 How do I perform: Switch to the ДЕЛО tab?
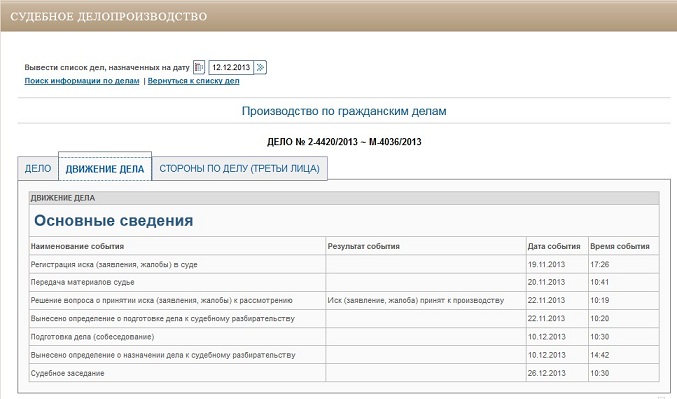point(38,168)
